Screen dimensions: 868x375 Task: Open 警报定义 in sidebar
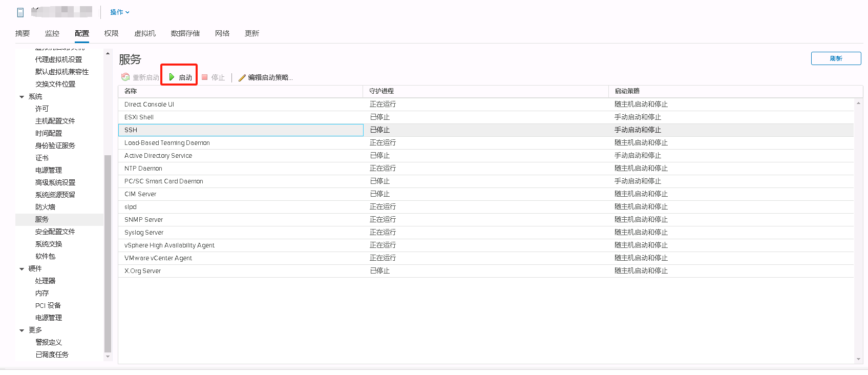click(x=49, y=342)
